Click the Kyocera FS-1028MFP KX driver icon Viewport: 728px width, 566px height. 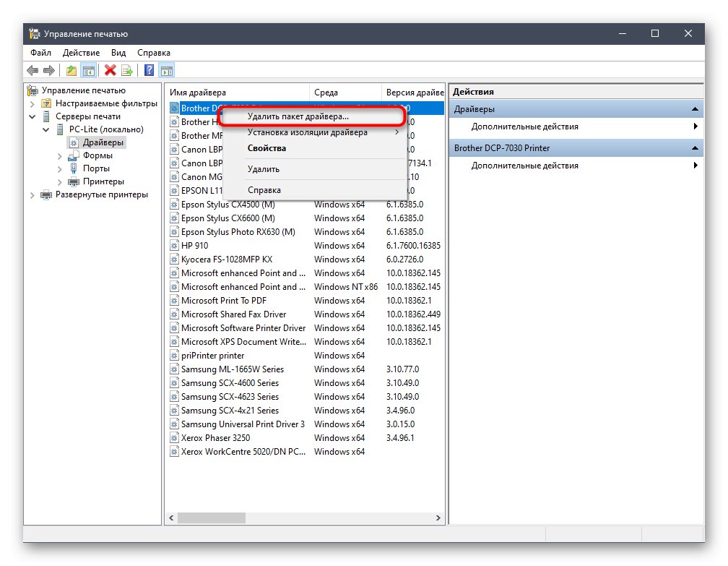(x=174, y=260)
